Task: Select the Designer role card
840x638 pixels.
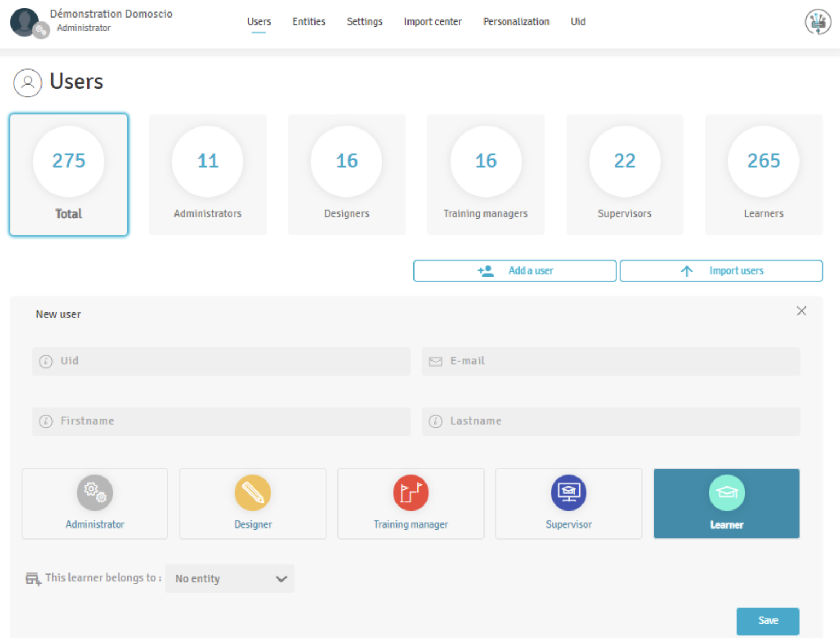Action: coord(253,503)
